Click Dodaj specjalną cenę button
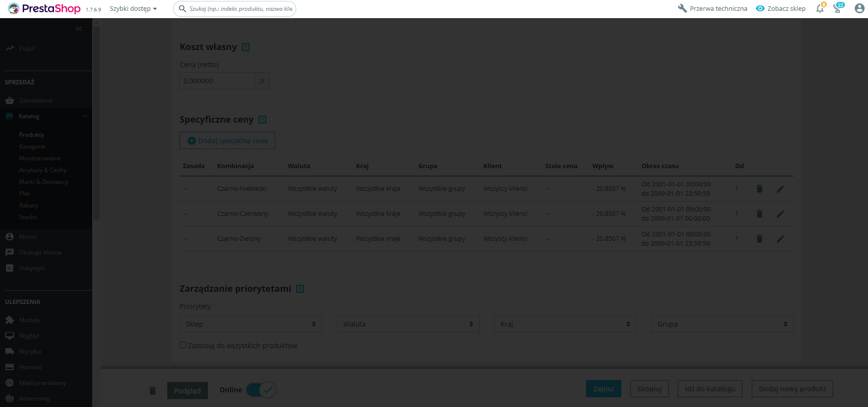The height and width of the screenshot is (407, 868). (x=227, y=141)
